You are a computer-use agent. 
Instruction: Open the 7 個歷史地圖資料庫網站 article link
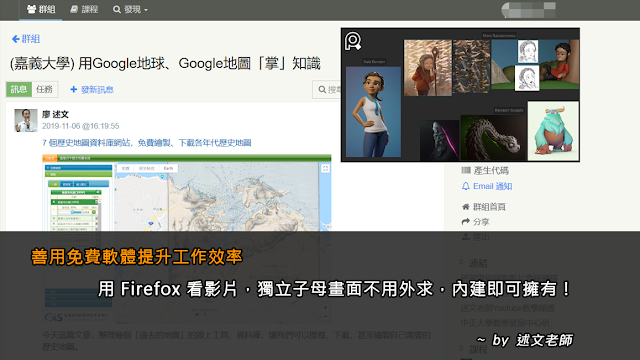pos(147,142)
